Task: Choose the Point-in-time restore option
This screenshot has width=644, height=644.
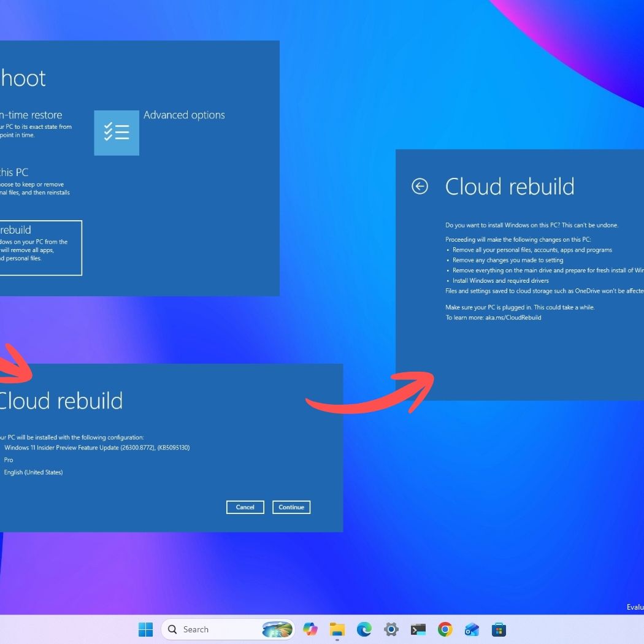Action: (x=36, y=124)
